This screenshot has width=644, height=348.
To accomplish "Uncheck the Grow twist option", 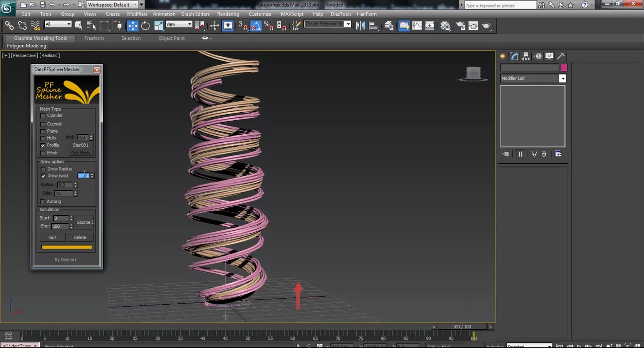I will [x=43, y=176].
